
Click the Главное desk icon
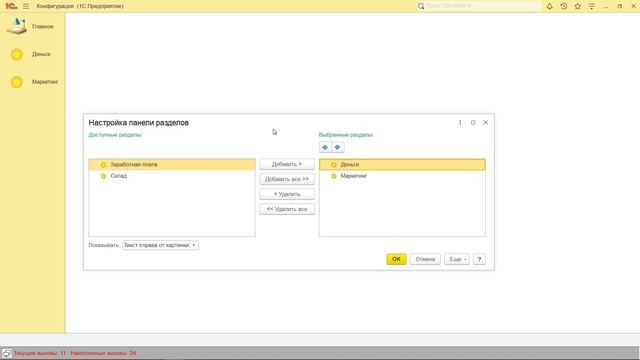point(17,26)
